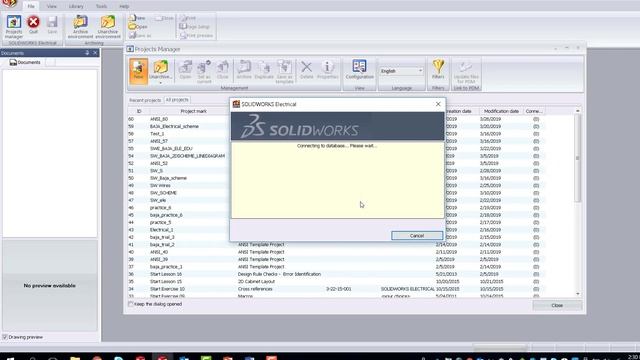640x360 pixels.
Task: Toggle Drawing preview checkbox
Action: pyautogui.click(x=5, y=337)
